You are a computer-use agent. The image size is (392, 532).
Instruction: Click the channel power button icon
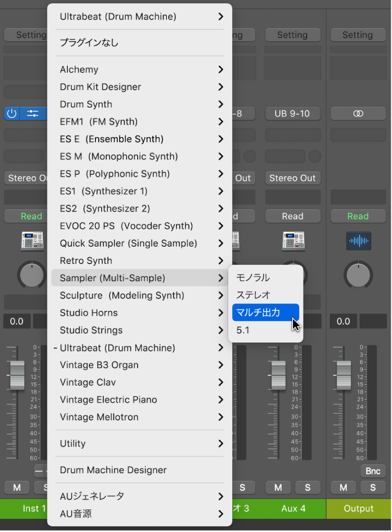pyautogui.click(x=12, y=113)
